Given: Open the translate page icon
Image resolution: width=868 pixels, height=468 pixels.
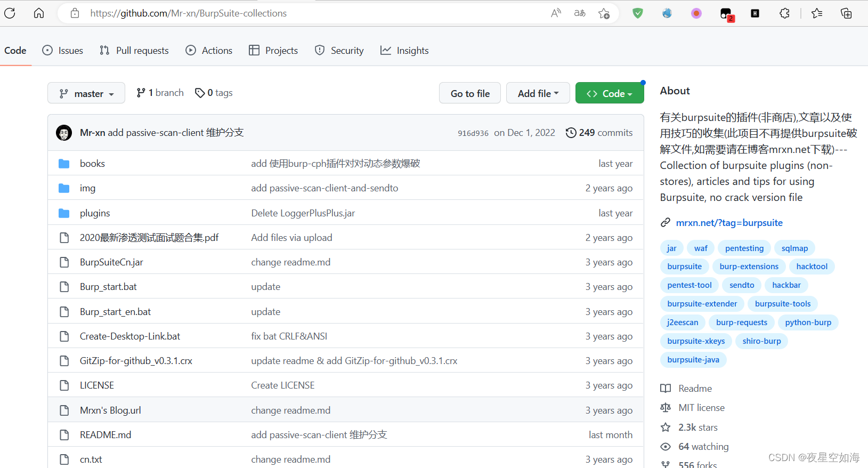Looking at the screenshot, I should pos(580,13).
